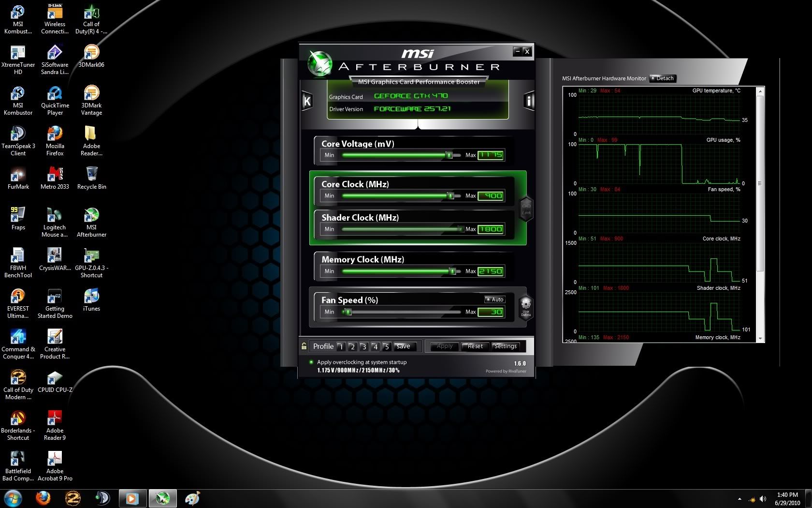Screen dimensions: 812x508
Task: Click the Core Clock slider handle
Action: [x=450, y=195]
